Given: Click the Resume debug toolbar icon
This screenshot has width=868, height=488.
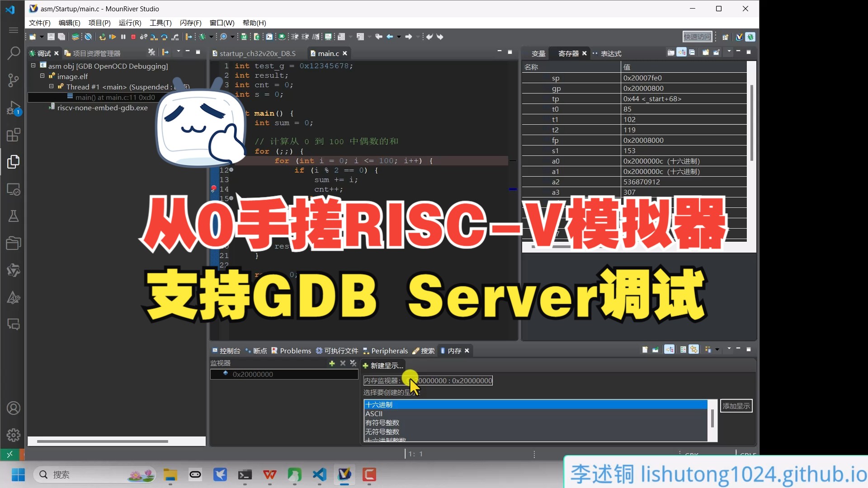Looking at the screenshot, I should point(113,37).
